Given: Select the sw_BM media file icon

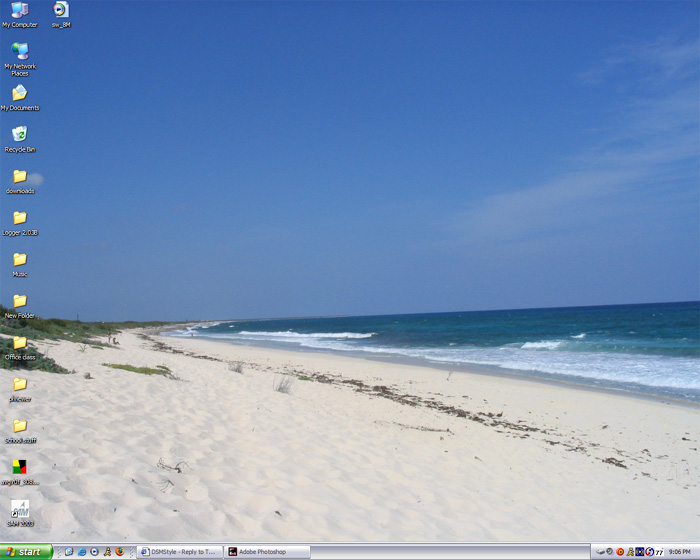Looking at the screenshot, I should [61, 11].
